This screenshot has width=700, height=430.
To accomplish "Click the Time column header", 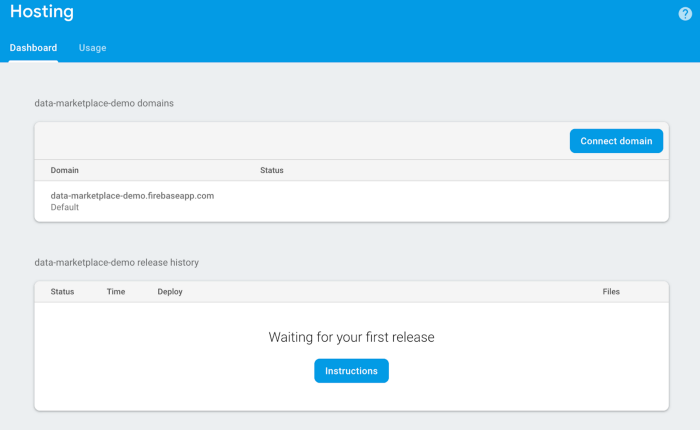I will 116,292.
